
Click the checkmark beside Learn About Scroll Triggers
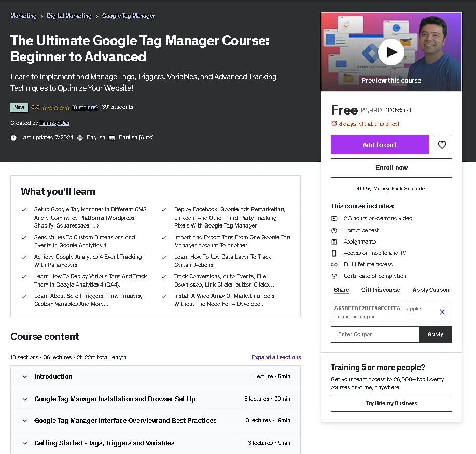click(24, 296)
